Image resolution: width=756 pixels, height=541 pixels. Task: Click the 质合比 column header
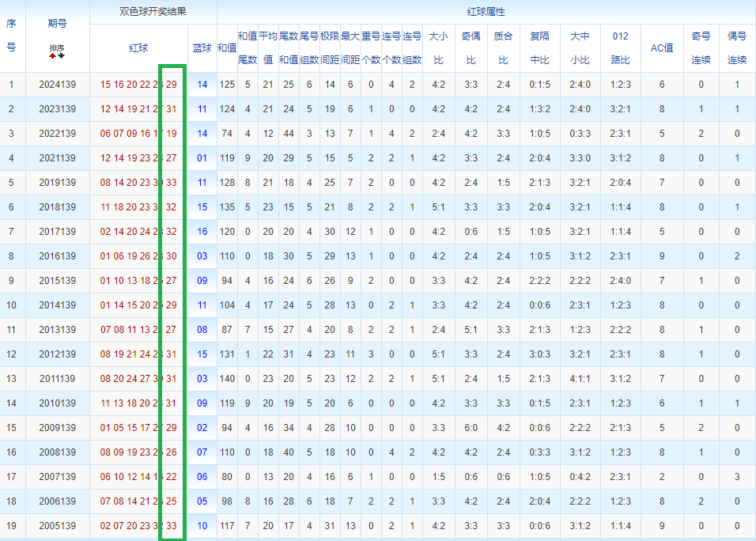(504, 48)
